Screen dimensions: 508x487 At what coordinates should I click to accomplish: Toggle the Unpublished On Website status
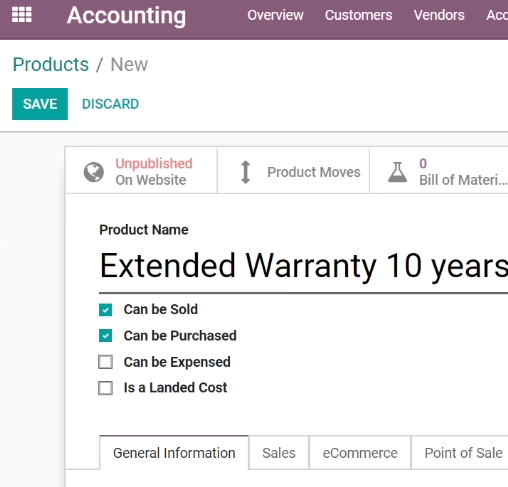154,172
